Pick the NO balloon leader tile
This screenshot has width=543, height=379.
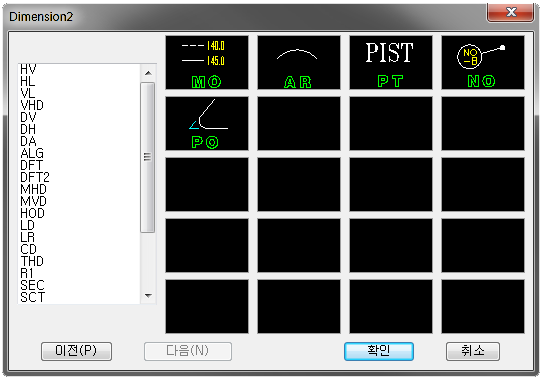coord(483,62)
